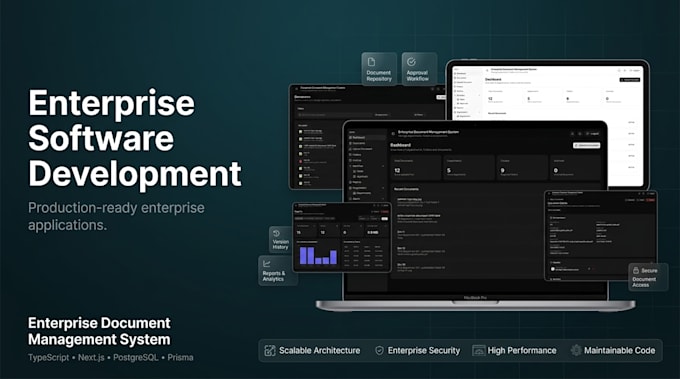Click the Document Repository file icon

pyautogui.click(x=371, y=62)
